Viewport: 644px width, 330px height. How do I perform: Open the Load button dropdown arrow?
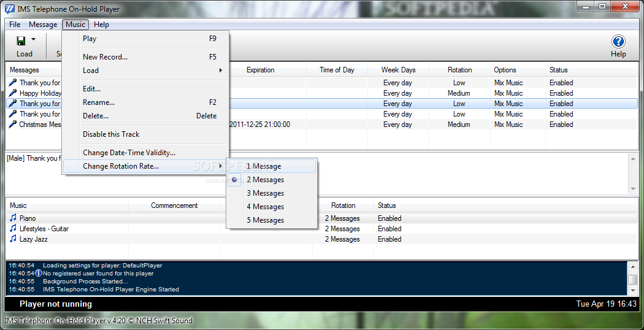[33, 40]
